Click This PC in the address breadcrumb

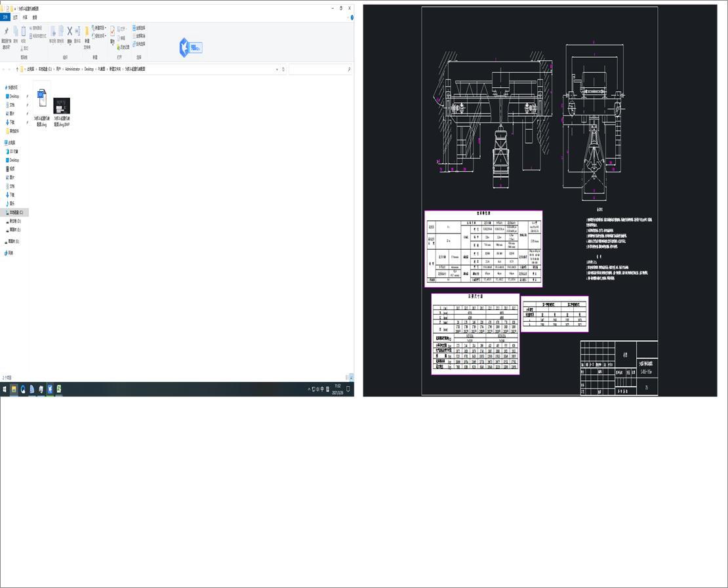pos(31,69)
